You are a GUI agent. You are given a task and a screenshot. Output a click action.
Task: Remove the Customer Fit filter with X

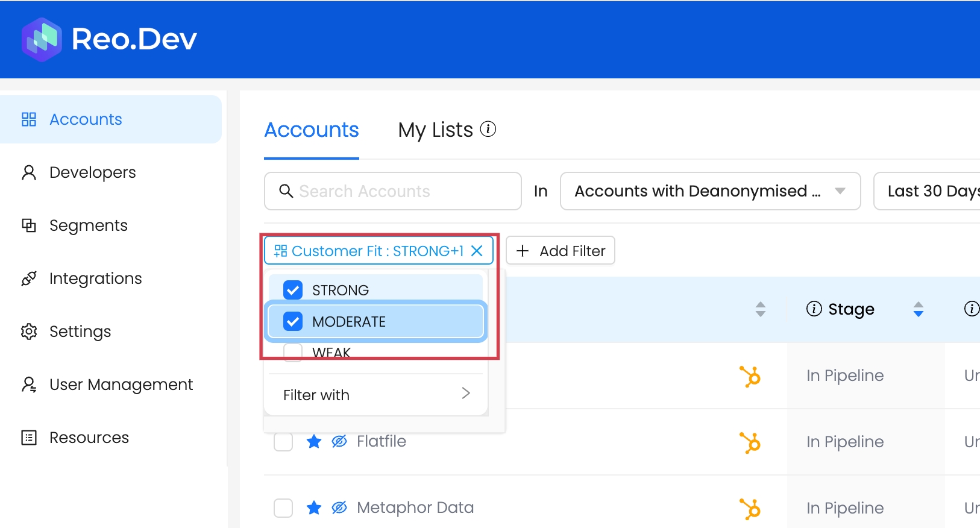click(x=477, y=251)
